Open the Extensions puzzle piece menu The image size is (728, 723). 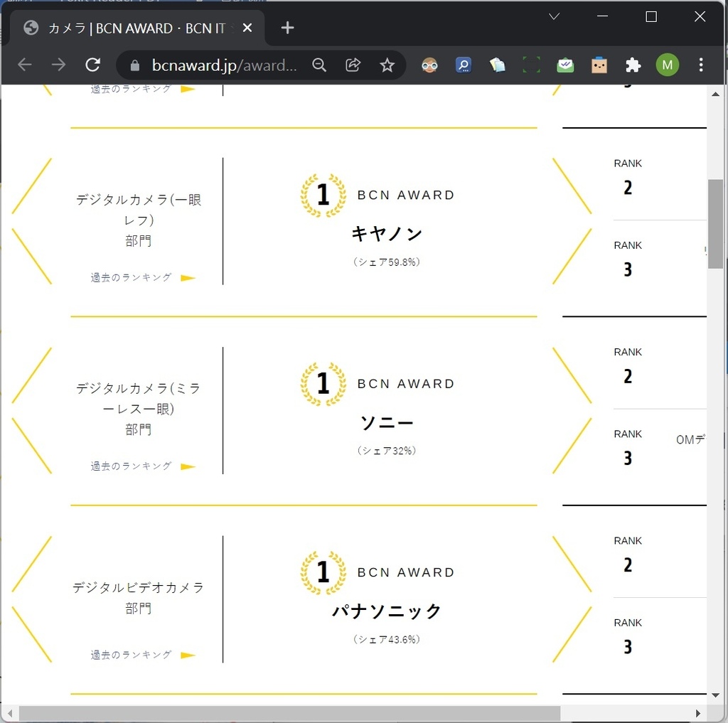(633, 65)
